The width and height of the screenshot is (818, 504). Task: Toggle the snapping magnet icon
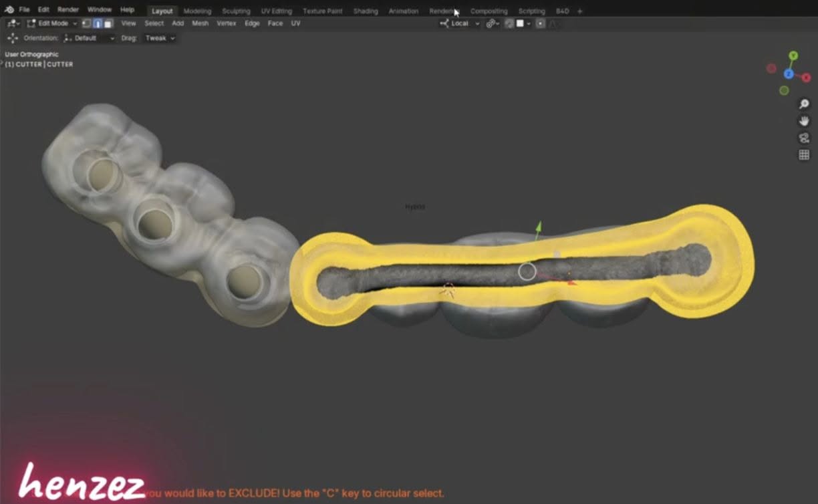coord(509,23)
